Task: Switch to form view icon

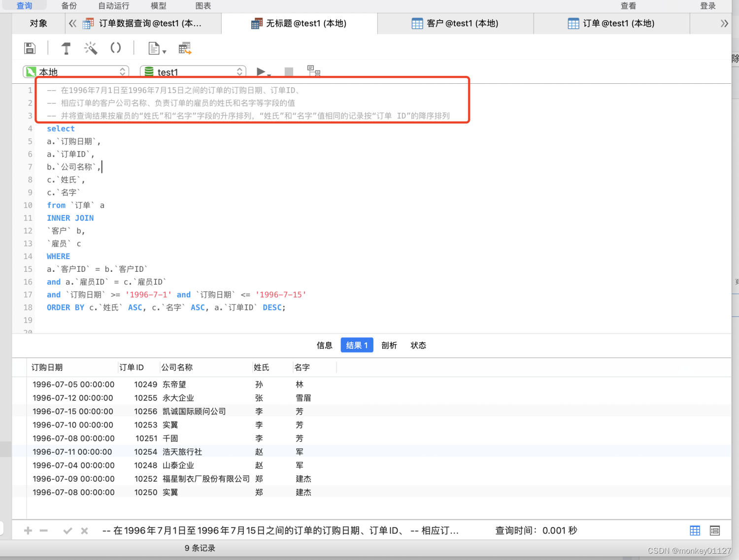Action: (715, 530)
